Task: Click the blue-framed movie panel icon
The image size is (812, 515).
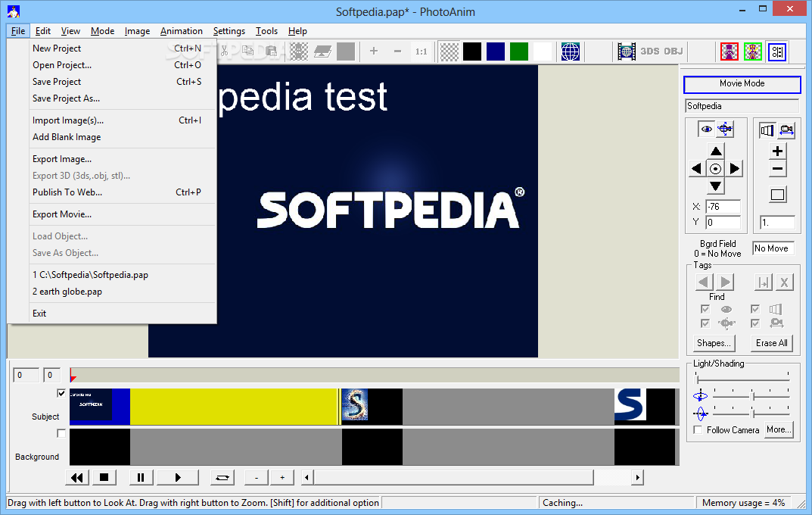Action: [776, 51]
